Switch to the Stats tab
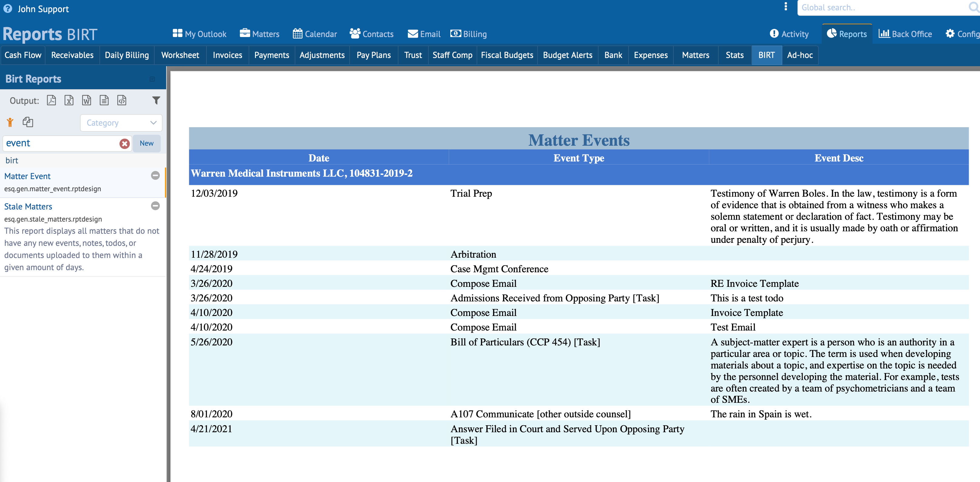The height and width of the screenshot is (482, 980). pos(735,55)
